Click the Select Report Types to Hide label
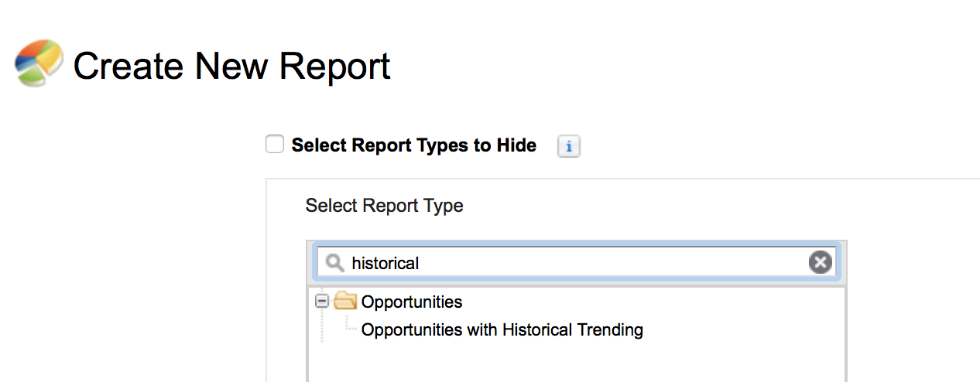The width and height of the screenshot is (980, 382). click(414, 145)
